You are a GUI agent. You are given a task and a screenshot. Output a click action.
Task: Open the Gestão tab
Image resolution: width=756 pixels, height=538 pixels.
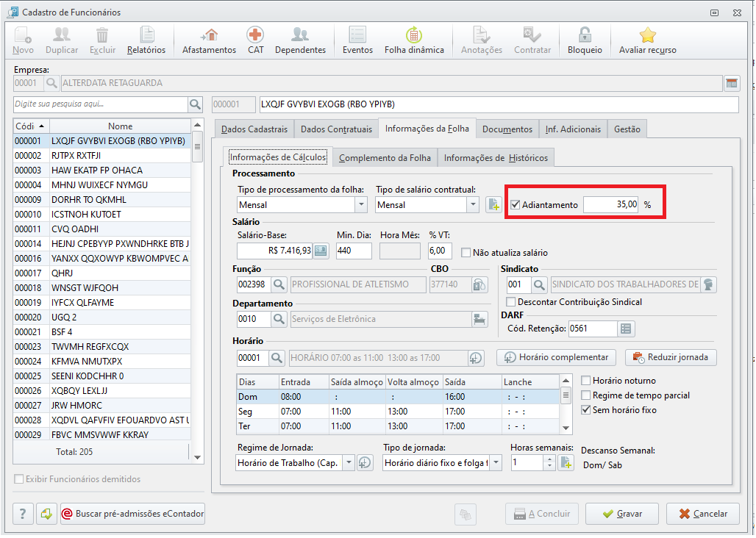pos(627,129)
